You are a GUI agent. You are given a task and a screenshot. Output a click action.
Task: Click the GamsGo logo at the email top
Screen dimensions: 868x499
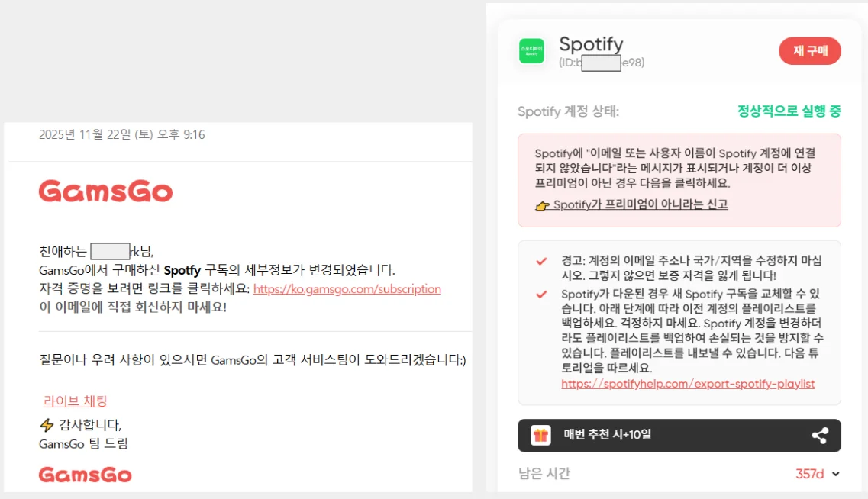click(x=105, y=192)
